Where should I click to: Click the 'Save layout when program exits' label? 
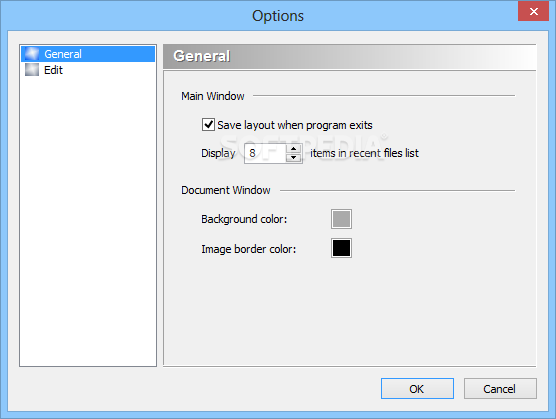[295, 125]
